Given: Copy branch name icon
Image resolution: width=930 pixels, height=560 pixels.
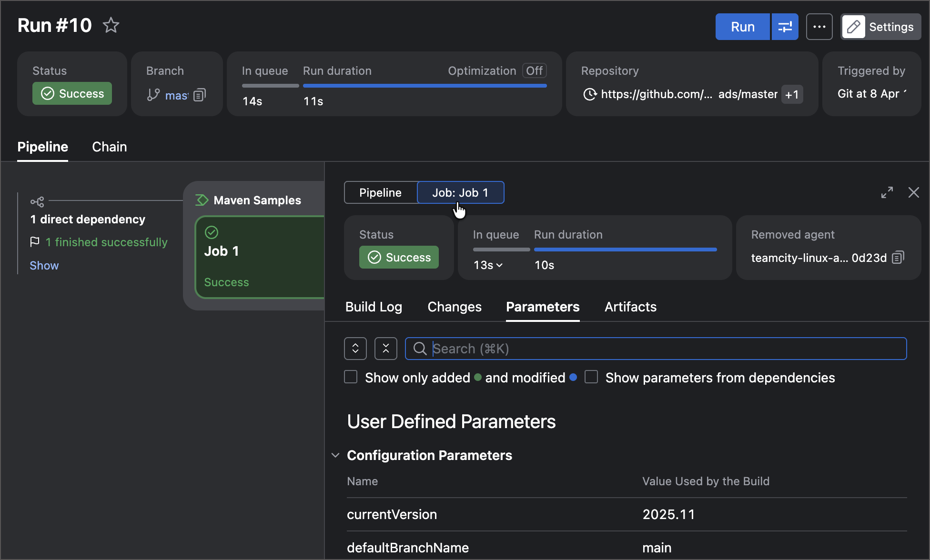Looking at the screenshot, I should 200,95.
